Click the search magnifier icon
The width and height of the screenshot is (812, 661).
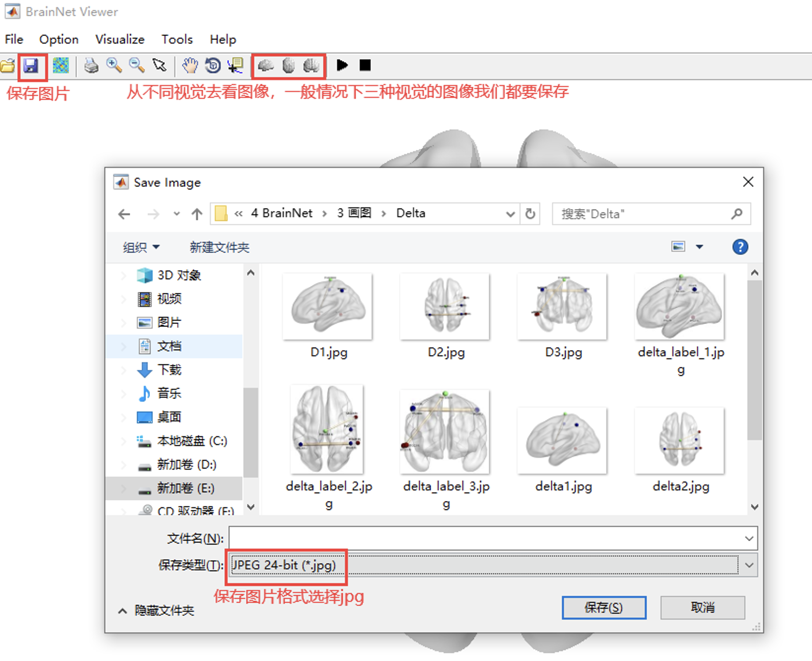click(x=737, y=214)
